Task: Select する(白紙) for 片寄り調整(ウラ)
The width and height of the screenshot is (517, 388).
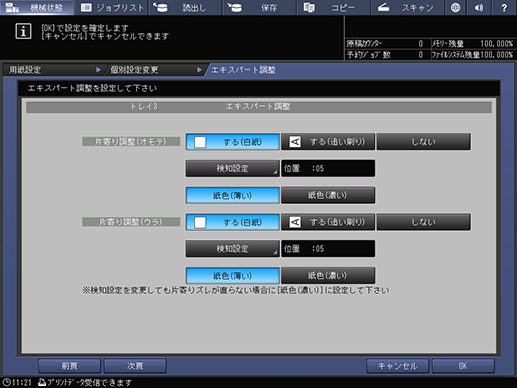Action: (232, 222)
